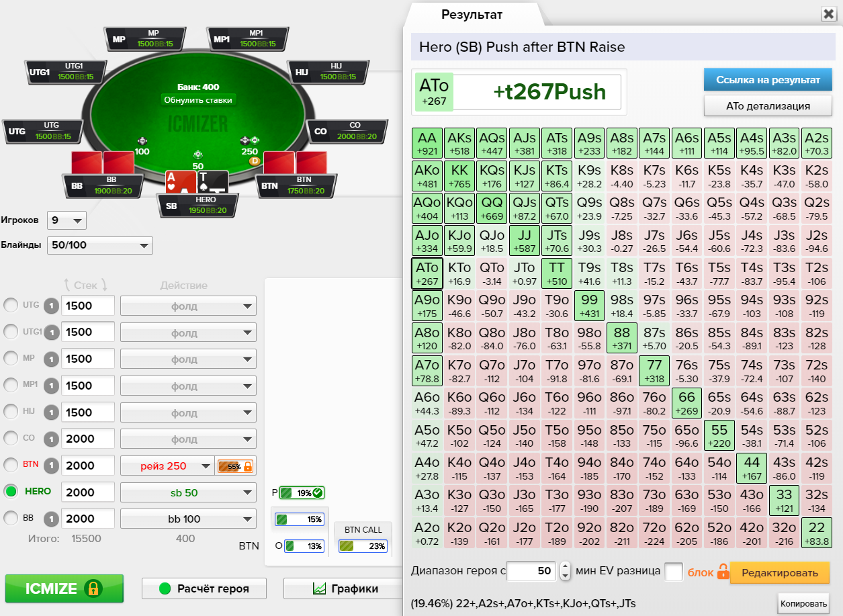Open the BTN рейз 250 action dropdown

pyautogui.click(x=167, y=466)
